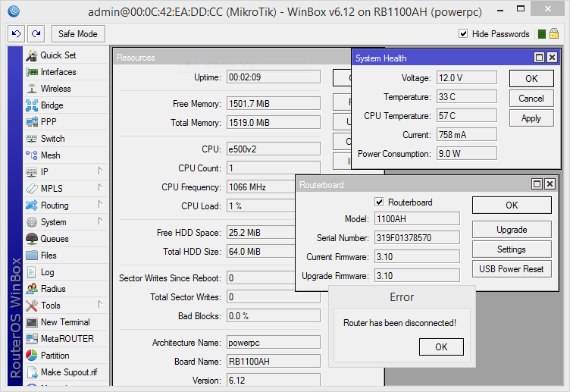Expand the Tools submenu arrow
Image resolution: width=570 pixels, height=392 pixels.
pos(100,305)
